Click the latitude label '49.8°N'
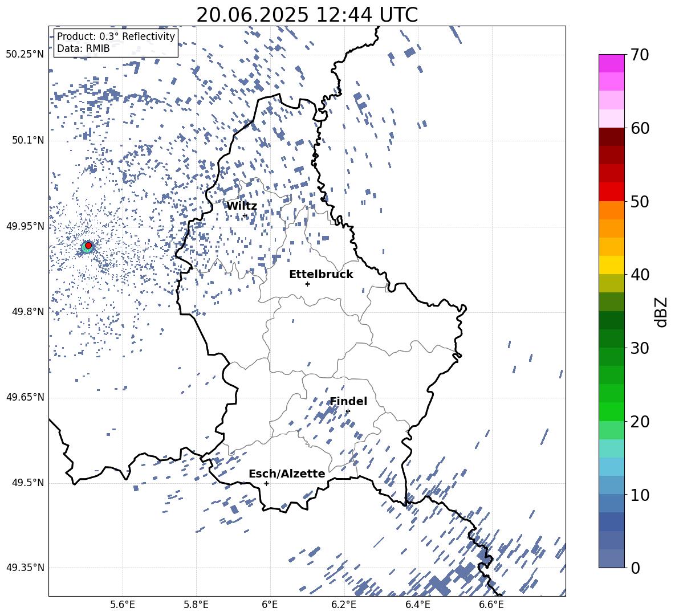This screenshot has height=616, width=675. point(28,312)
